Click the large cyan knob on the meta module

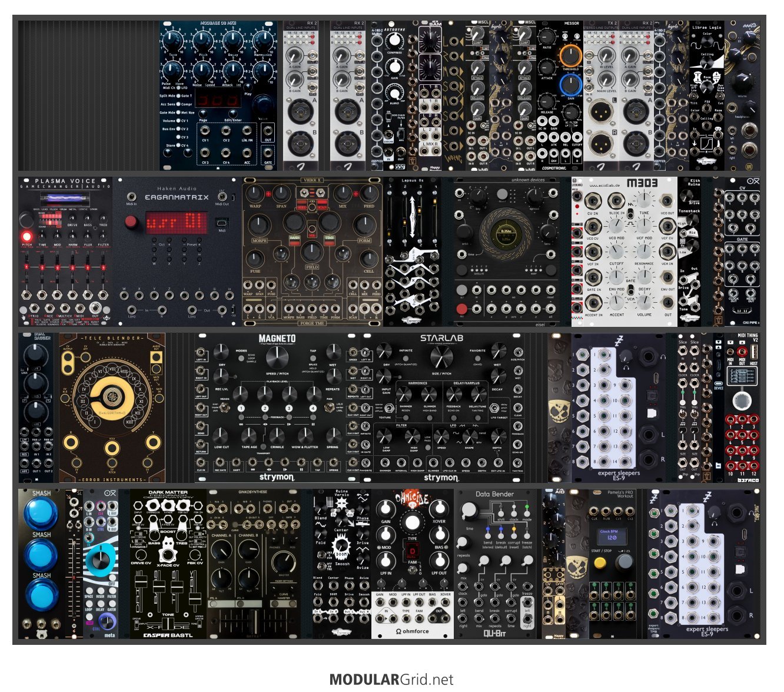point(101,559)
